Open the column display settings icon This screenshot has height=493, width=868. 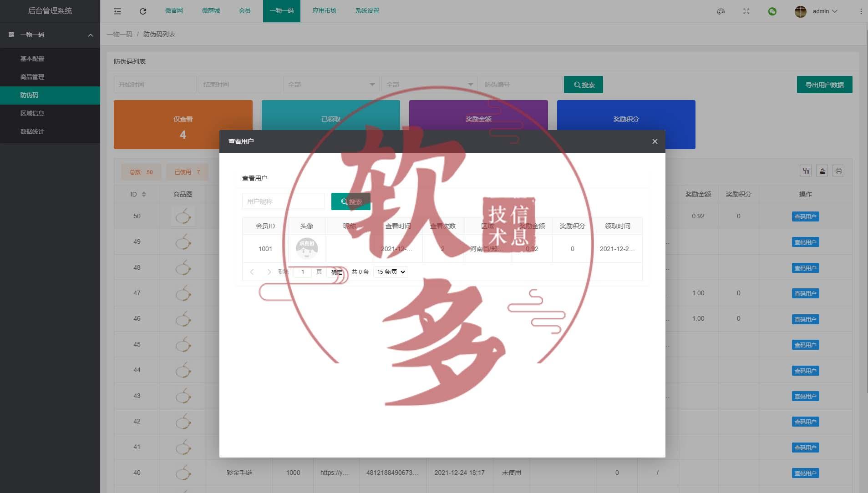[806, 171]
